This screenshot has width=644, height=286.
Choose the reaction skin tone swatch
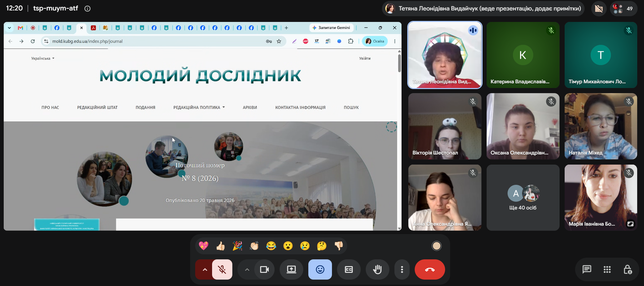click(437, 246)
